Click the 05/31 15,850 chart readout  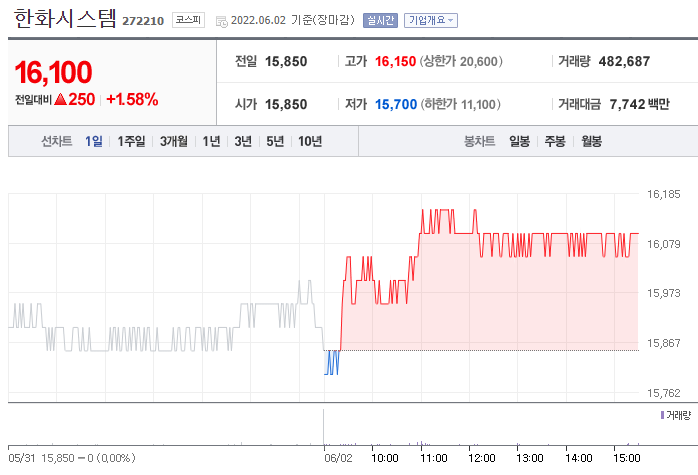pyautogui.click(x=72, y=458)
